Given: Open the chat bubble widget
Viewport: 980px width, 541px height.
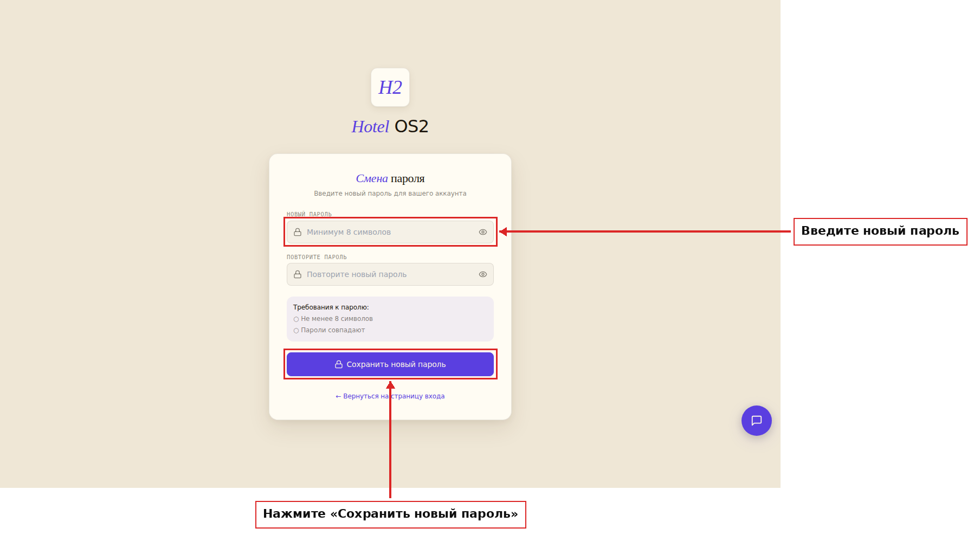Looking at the screenshot, I should (757, 421).
